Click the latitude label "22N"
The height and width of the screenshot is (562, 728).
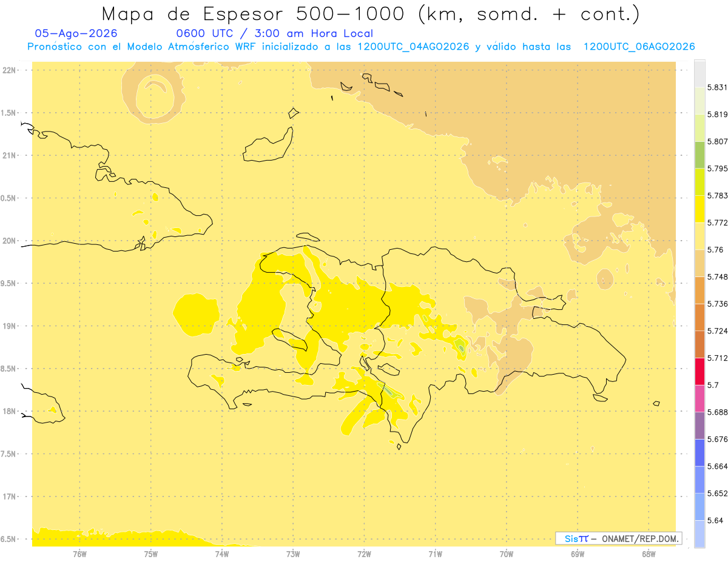point(10,70)
